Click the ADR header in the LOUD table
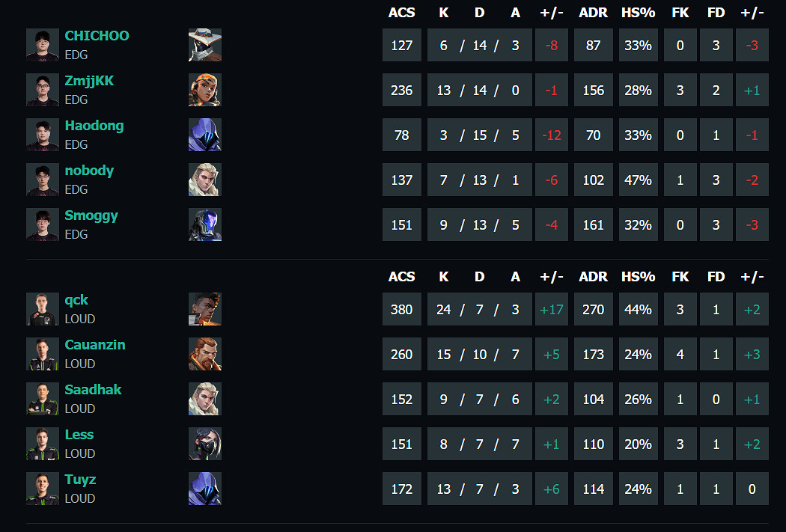This screenshot has height=532, width=786. click(593, 277)
